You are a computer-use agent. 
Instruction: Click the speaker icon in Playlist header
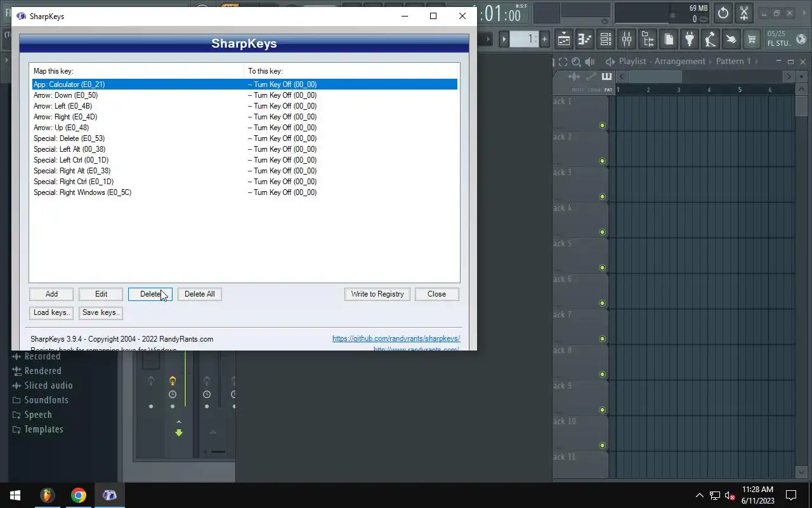point(591,62)
